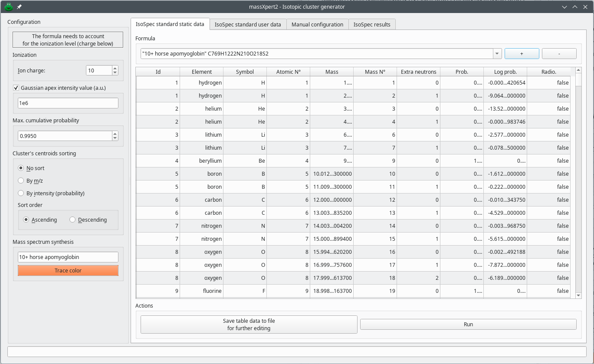The height and width of the screenshot is (364, 594).
Task: Run the isotopic cluster calculation
Action: pyautogui.click(x=468, y=324)
